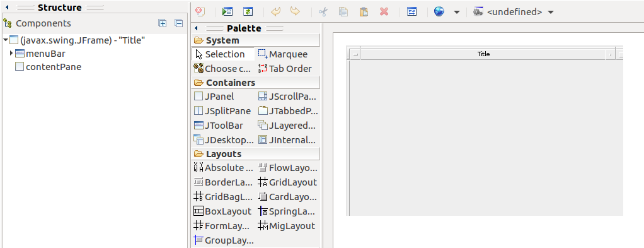Click the Copy icon in toolbar
The image size is (644, 248).
tap(343, 11)
